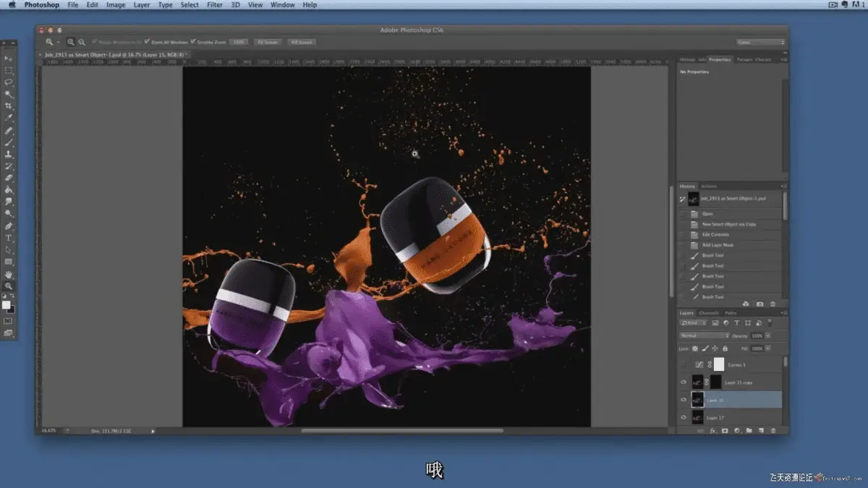This screenshot has height=488, width=868.
Task: Click the Zoom In option icon
Action: [x=71, y=42]
